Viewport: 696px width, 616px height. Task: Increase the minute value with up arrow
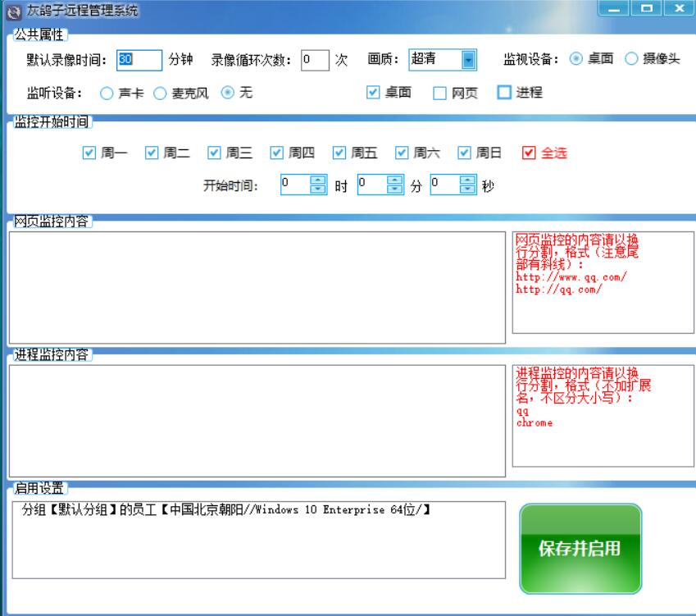click(394, 180)
